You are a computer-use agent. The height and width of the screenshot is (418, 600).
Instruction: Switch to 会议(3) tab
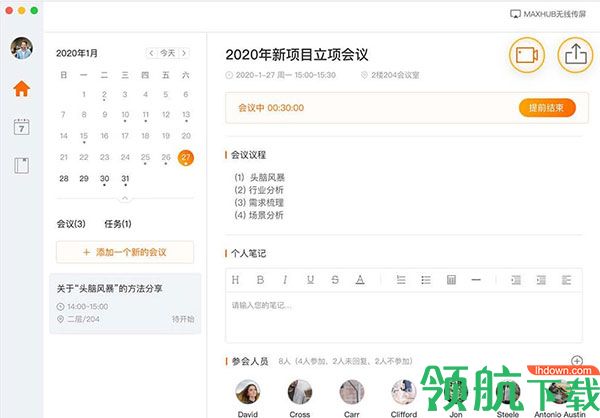click(x=71, y=224)
